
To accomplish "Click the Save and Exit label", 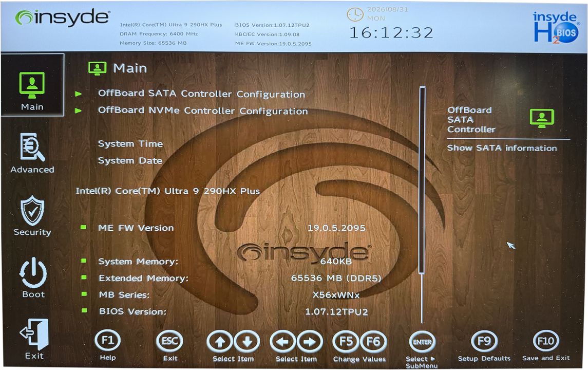I will point(545,358).
